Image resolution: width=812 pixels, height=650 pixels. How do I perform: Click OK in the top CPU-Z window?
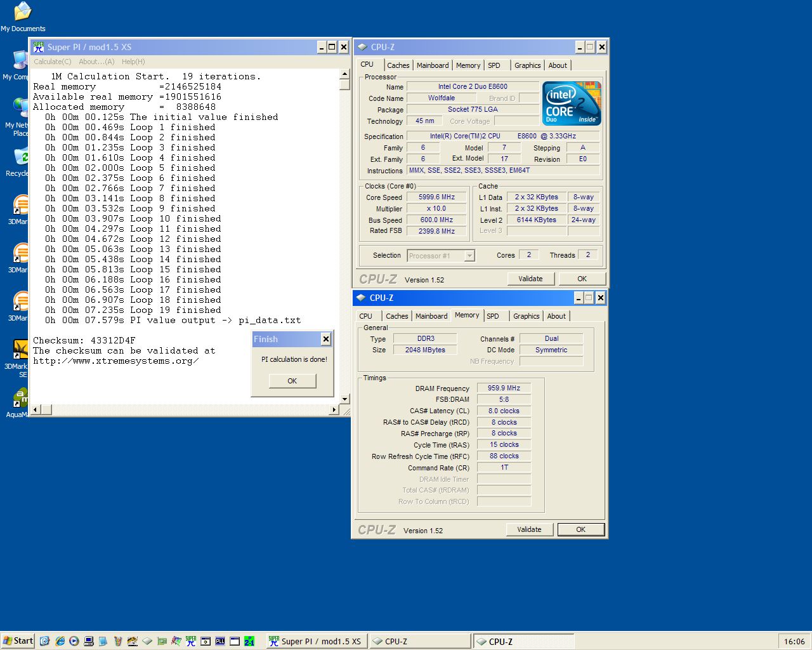[582, 279]
